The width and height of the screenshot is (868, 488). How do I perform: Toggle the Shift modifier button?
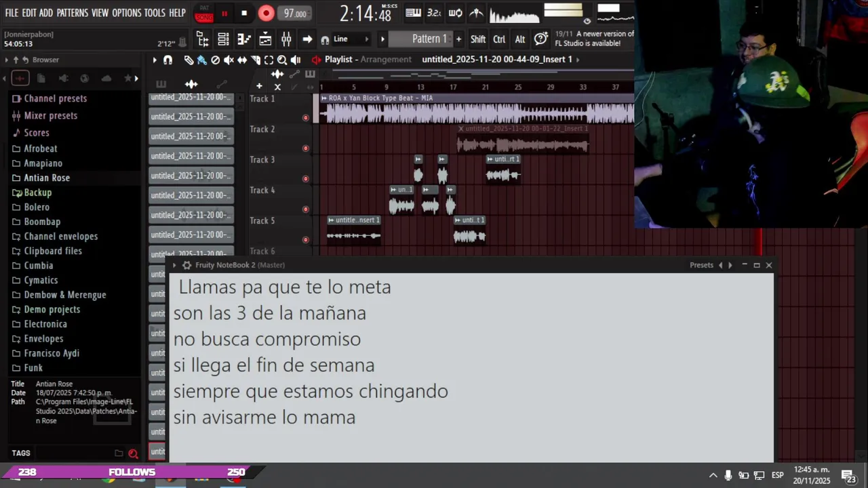tap(478, 39)
